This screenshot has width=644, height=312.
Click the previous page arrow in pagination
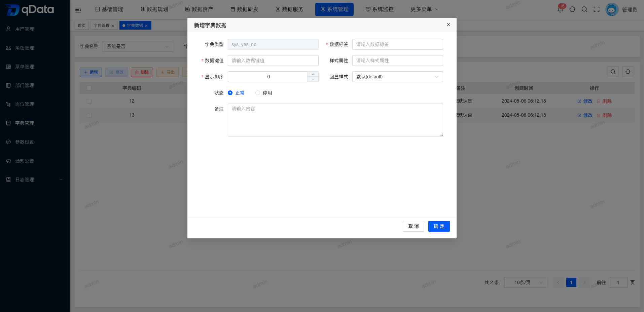click(558, 282)
